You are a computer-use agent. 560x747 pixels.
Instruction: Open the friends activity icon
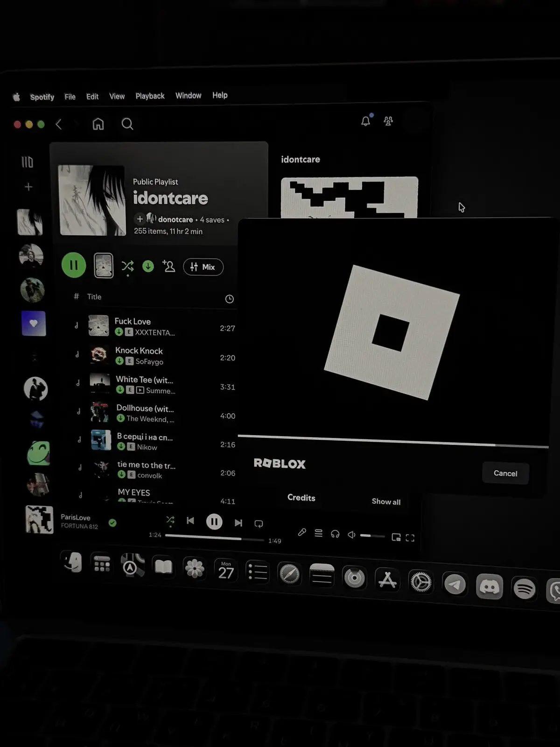[x=388, y=121]
